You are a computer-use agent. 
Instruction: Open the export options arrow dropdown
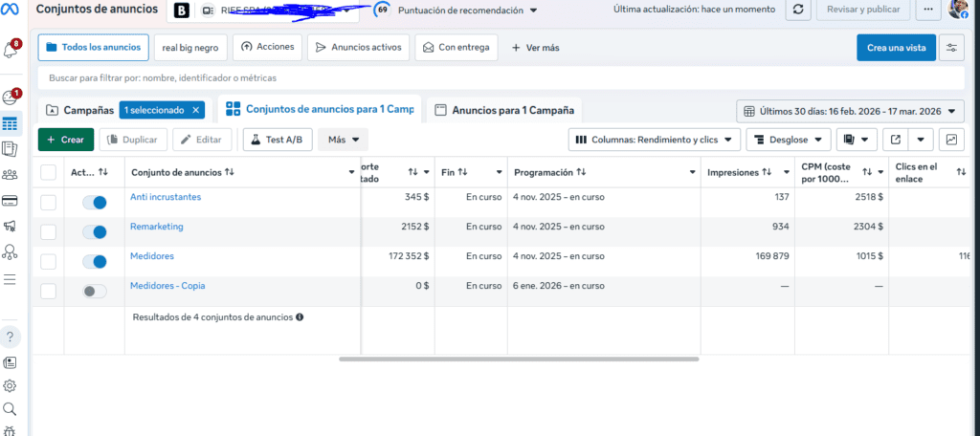tap(921, 140)
